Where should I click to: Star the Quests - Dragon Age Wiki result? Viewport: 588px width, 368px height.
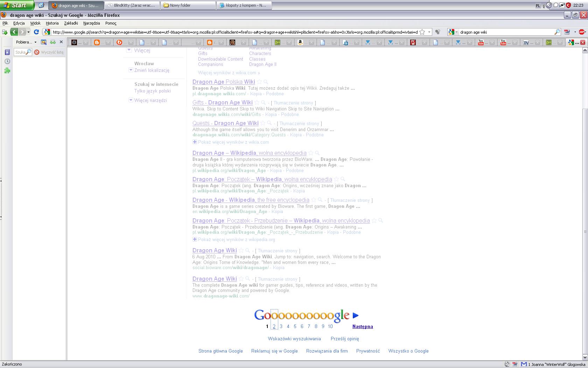click(263, 123)
